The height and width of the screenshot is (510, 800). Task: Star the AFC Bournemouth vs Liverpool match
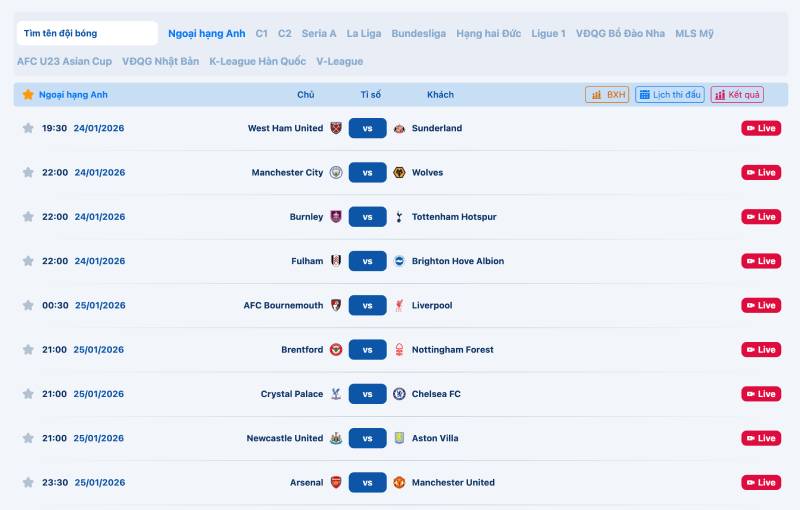28,305
